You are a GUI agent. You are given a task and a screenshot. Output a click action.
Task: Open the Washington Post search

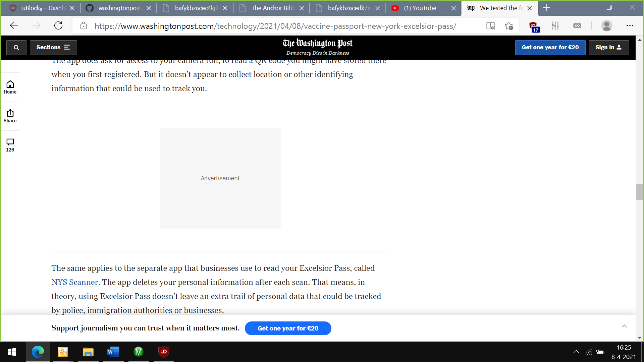pyautogui.click(x=16, y=47)
